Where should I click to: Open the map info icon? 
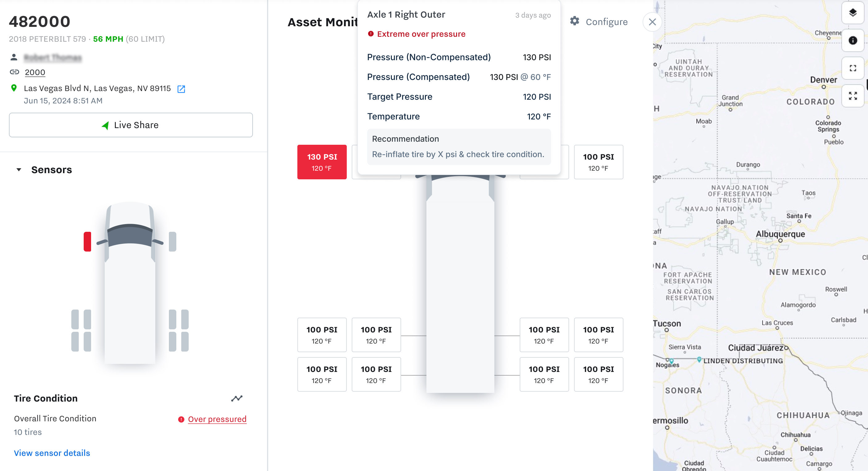853,40
